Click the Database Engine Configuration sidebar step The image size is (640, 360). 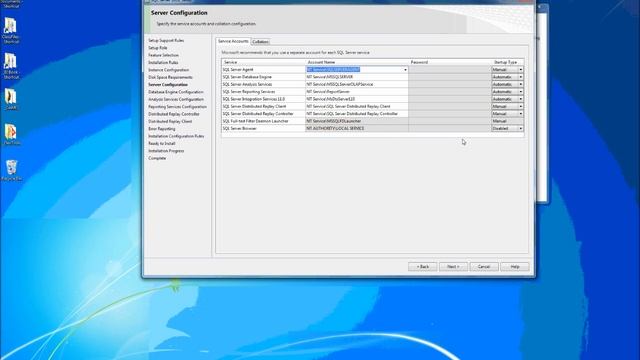click(x=176, y=92)
